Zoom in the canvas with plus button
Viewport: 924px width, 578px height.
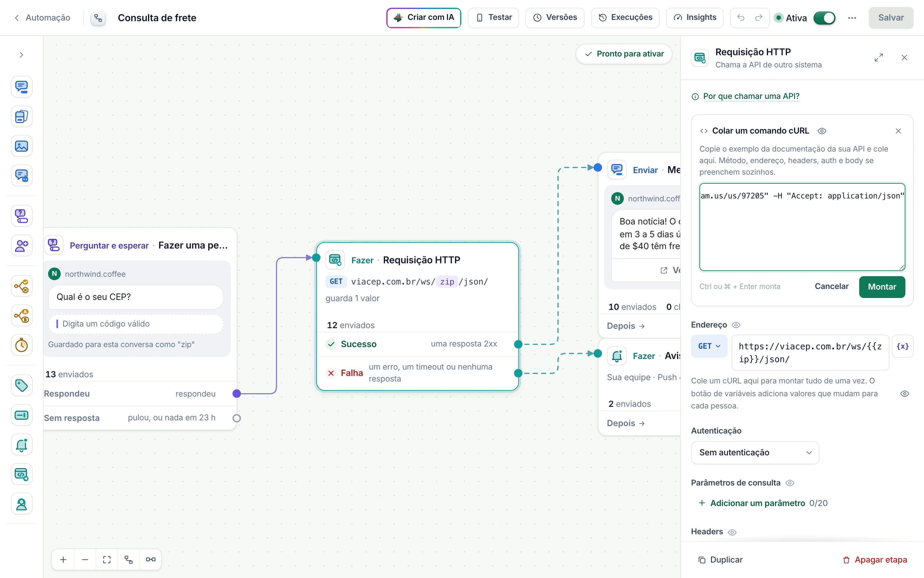pos(64,559)
